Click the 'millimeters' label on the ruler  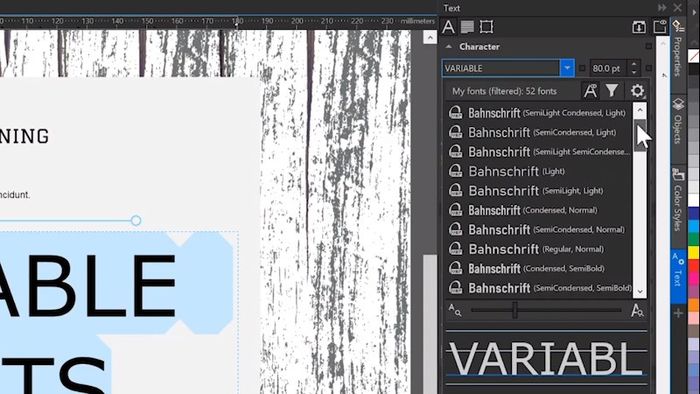(x=417, y=21)
